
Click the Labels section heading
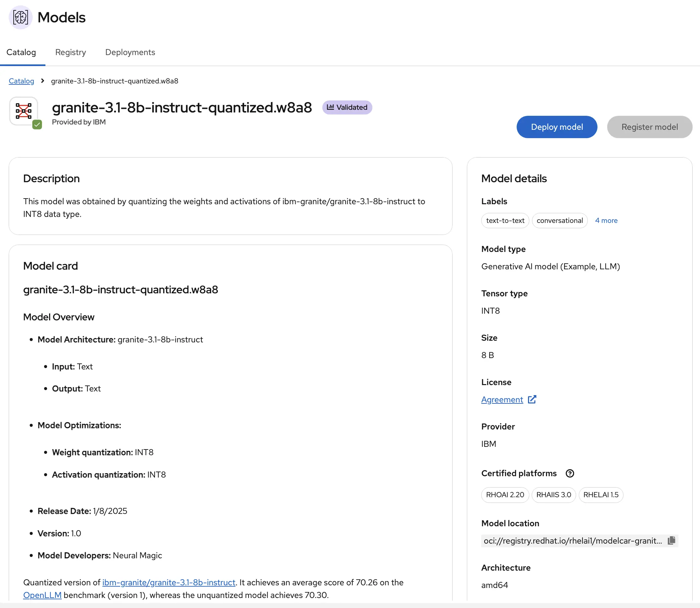tap(494, 201)
